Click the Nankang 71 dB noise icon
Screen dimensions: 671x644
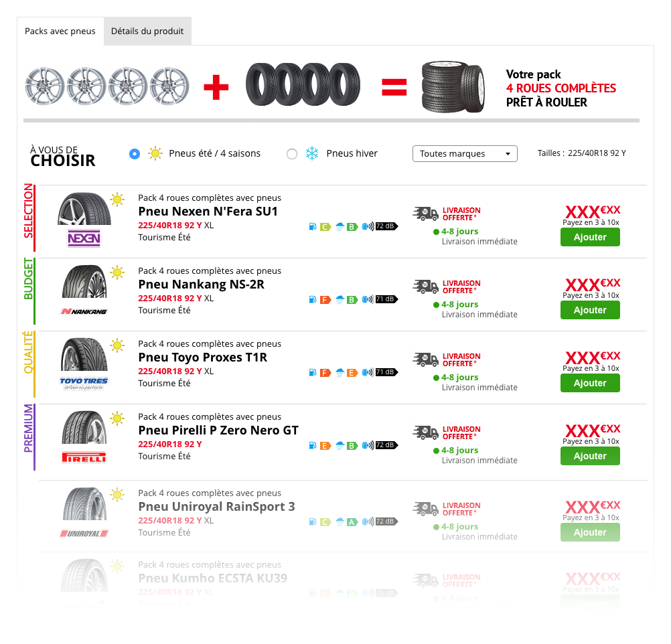click(x=386, y=299)
